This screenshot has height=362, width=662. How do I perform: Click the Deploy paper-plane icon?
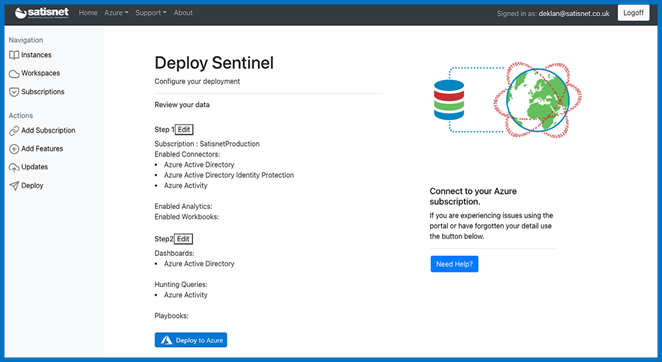click(x=14, y=185)
